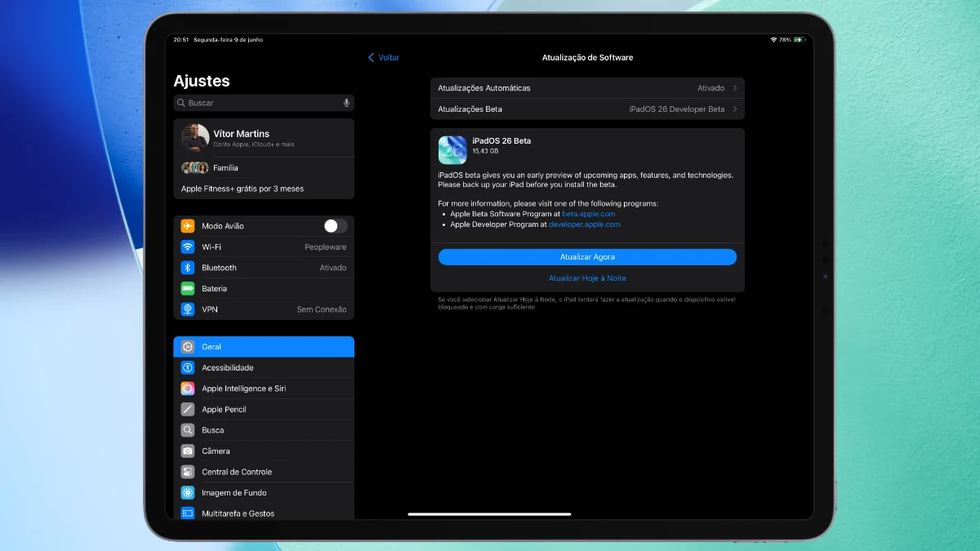Open Apple Pencil settings icon
The height and width of the screenshot is (551, 980).
click(x=188, y=410)
